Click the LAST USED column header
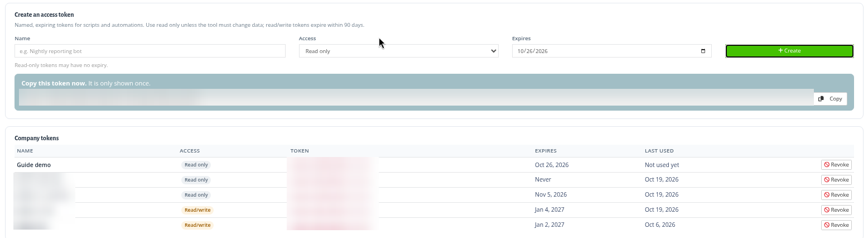This screenshot has height=238, width=868. 659,151
